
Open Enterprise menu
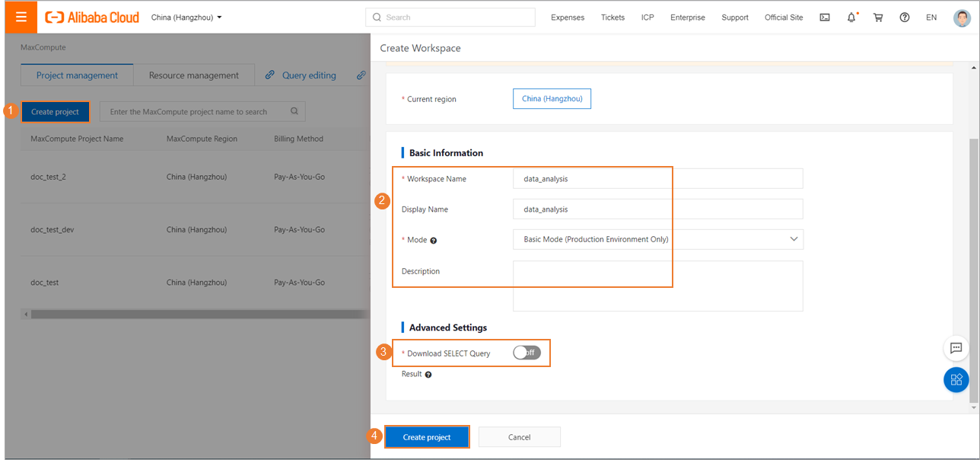click(688, 17)
